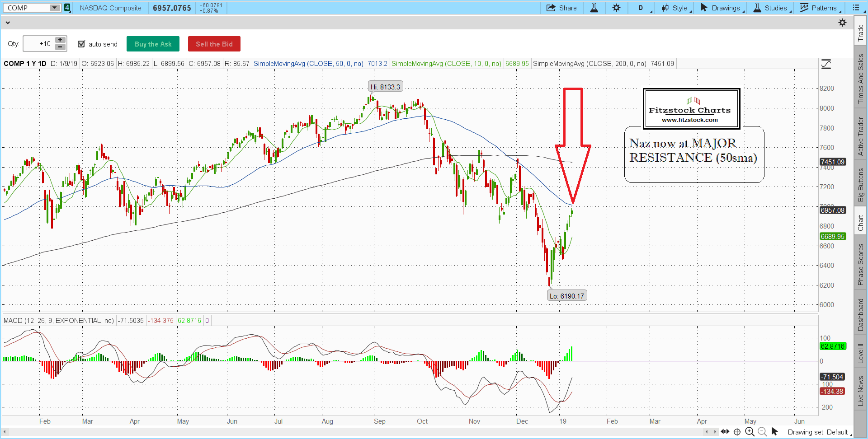Click the expand-compress time axis icon
This screenshot has width=868, height=439.
pyautogui.click(x=725, y=432)
